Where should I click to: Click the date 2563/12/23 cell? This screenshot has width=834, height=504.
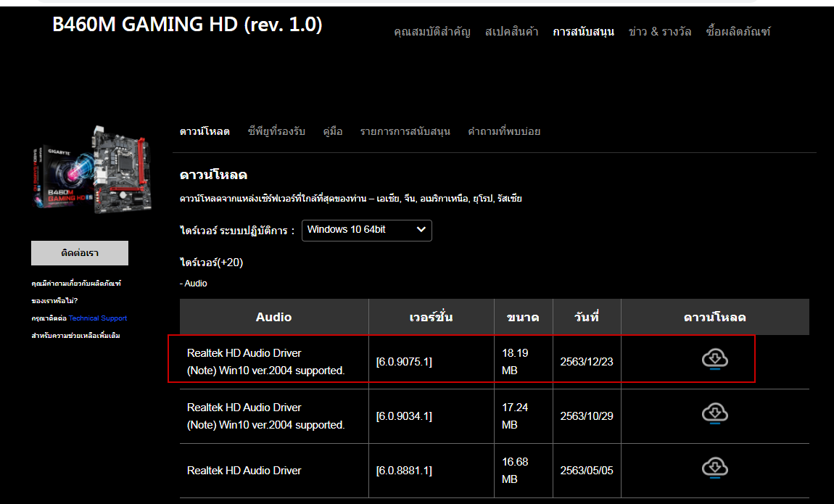tap(587, 362)
